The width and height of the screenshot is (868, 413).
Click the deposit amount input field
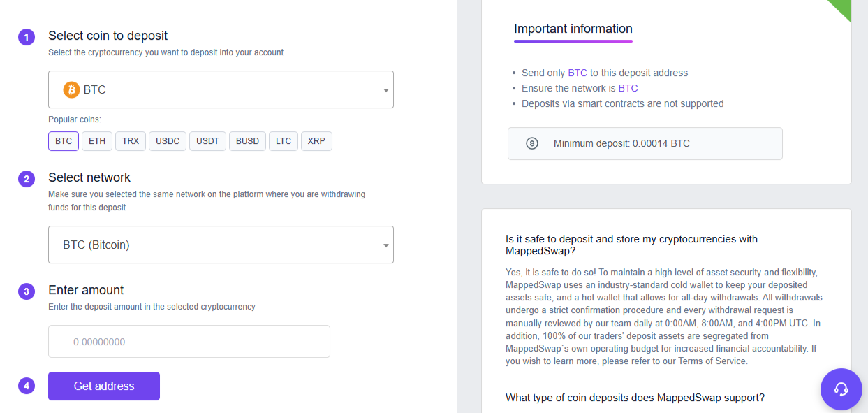189,342
